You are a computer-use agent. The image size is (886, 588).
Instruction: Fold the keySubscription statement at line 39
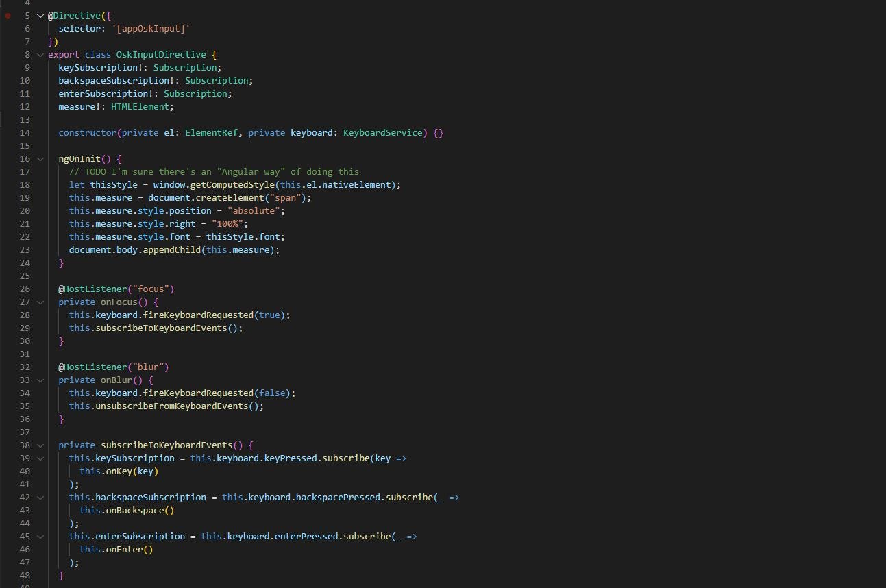[40, 458]
